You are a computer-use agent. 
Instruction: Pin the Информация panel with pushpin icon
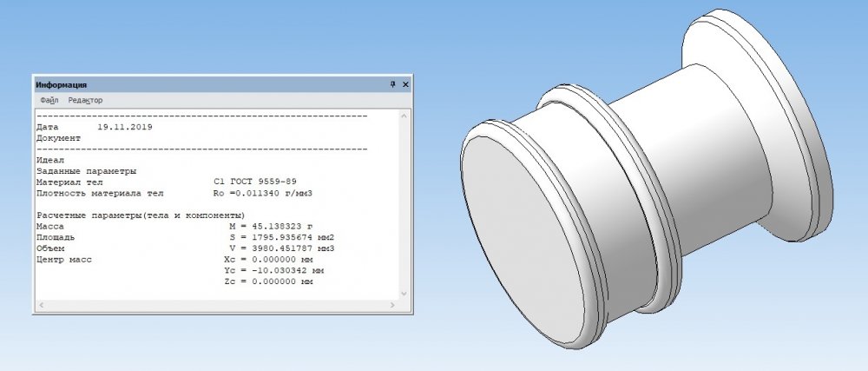(392, 84)
